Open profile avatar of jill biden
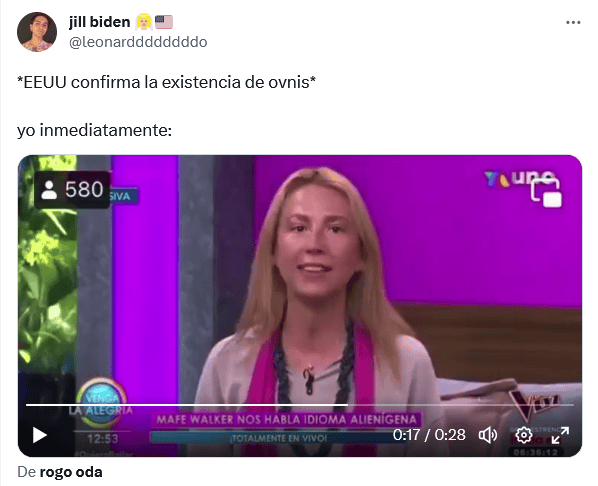This screenshot has width=598, height=486. [x=37, y=32]
